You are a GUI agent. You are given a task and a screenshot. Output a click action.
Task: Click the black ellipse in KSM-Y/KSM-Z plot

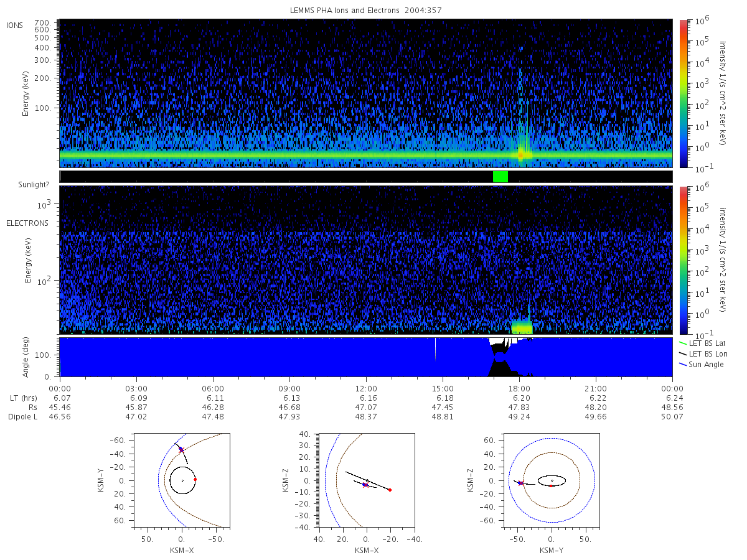[552, 480]
